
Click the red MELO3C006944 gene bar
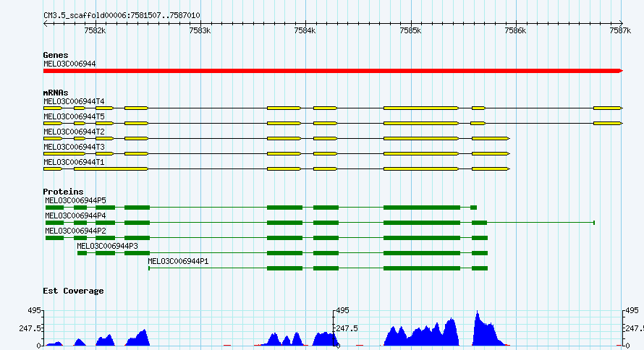pos(333,71)
